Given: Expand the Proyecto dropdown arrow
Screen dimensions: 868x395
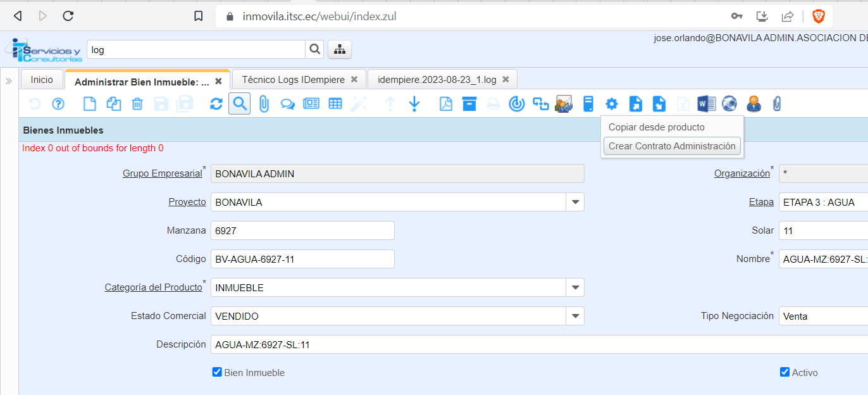Looking at the screenshot, I should pyautogui.click(x=575, y=202).
